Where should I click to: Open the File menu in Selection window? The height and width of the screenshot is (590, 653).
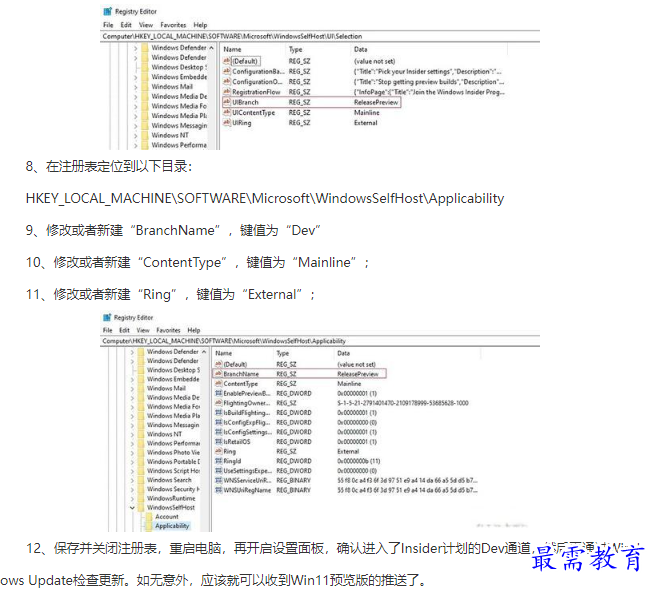coord(108,25)
